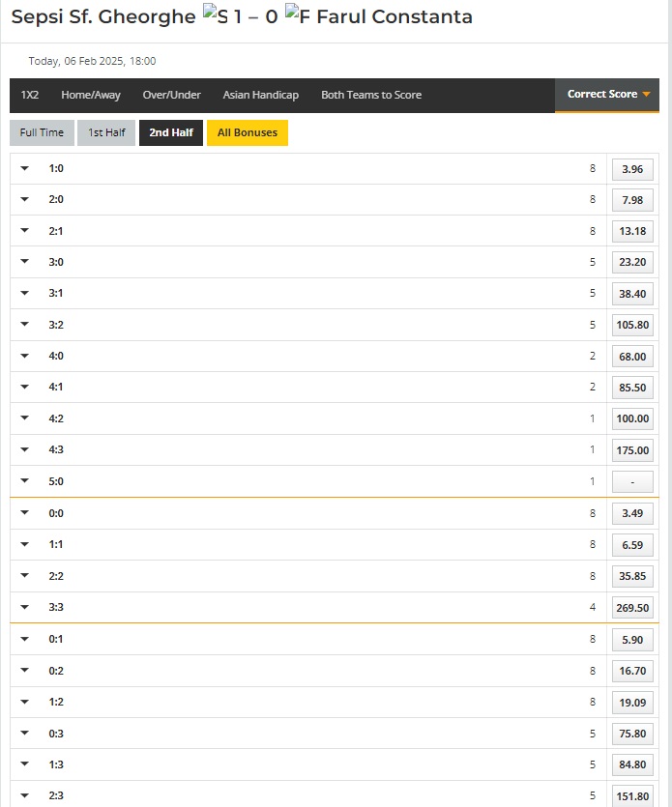Click odds 3.96 for score 1:0
The image size is (672, 807).
[x=632, y=169]
